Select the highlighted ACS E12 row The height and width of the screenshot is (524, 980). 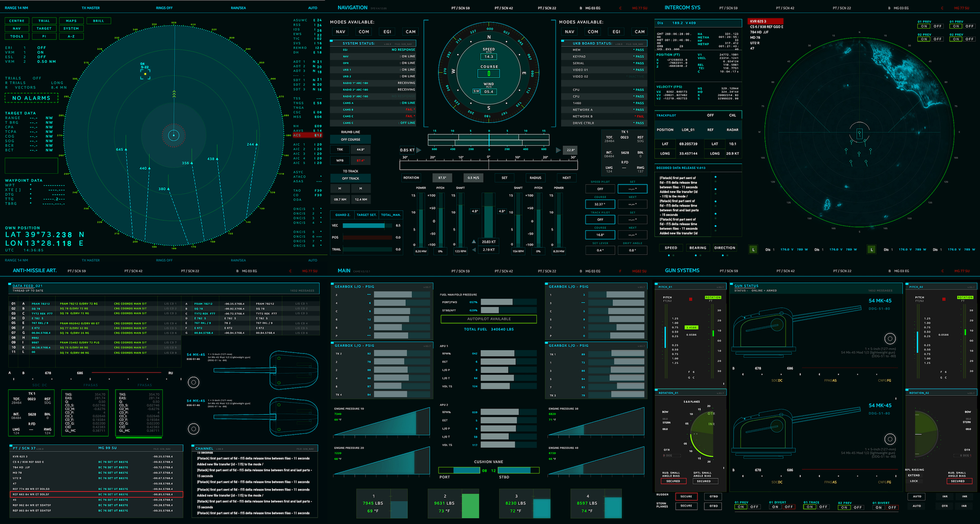tap(307, 135)
